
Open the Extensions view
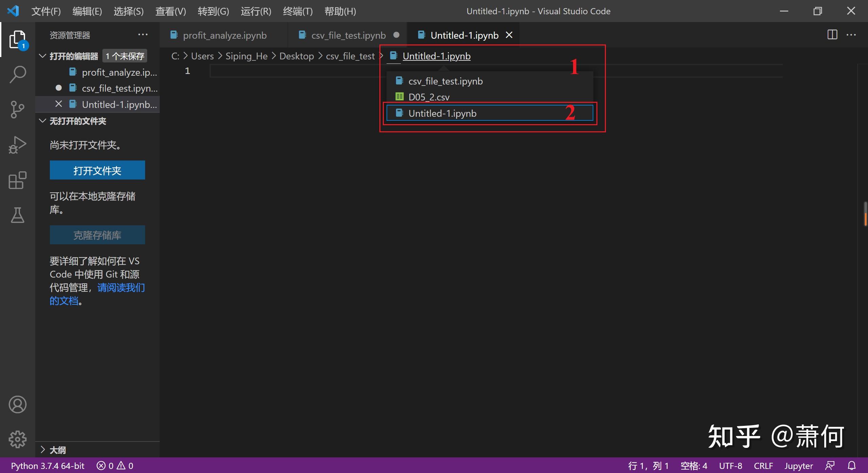click(x=18, y=180)
